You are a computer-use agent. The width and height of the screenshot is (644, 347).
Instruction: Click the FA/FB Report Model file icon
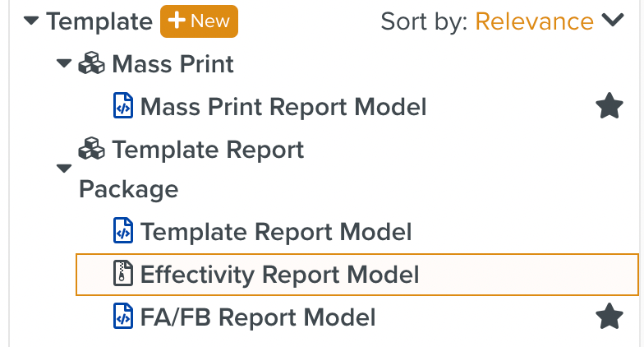point(122,317)
